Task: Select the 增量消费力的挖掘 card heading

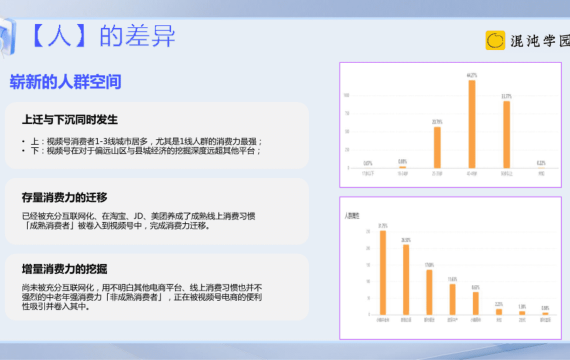Action: [64, 269]
